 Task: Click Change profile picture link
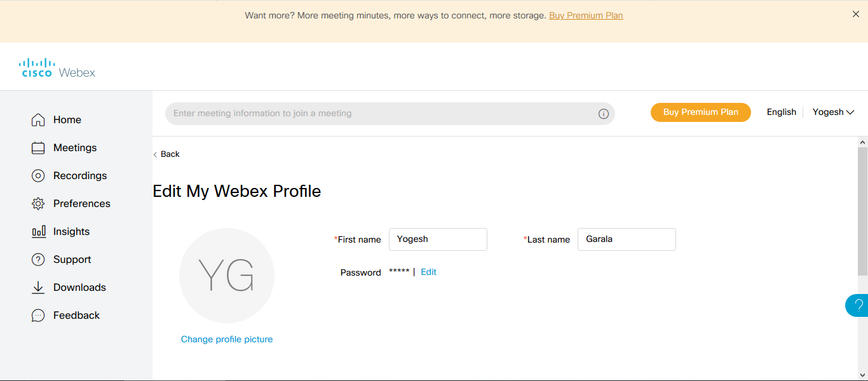pos(227,340)
